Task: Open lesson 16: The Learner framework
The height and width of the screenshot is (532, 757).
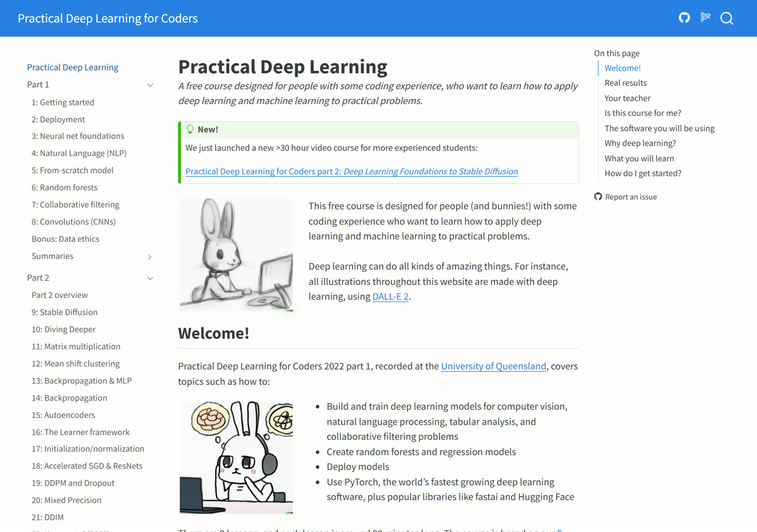Action: (80, 432)
